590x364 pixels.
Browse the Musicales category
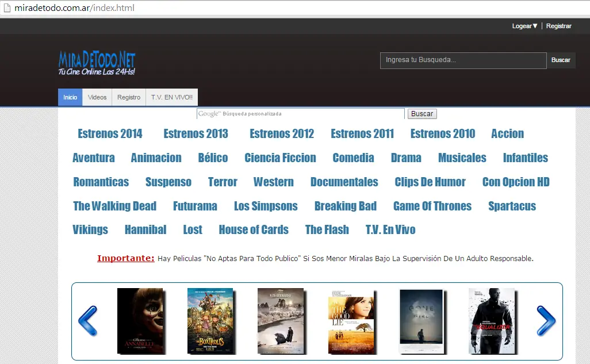click(x=462, y=158)
